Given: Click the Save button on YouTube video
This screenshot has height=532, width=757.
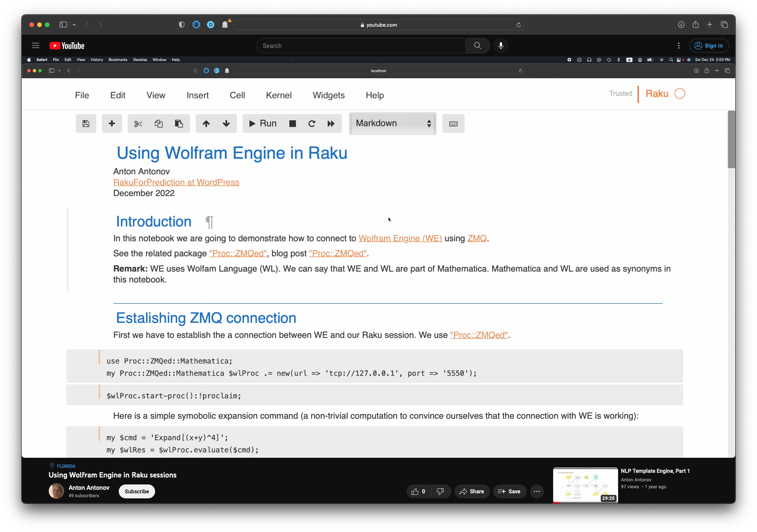Looking at the screenshot, I should [509, 491].
